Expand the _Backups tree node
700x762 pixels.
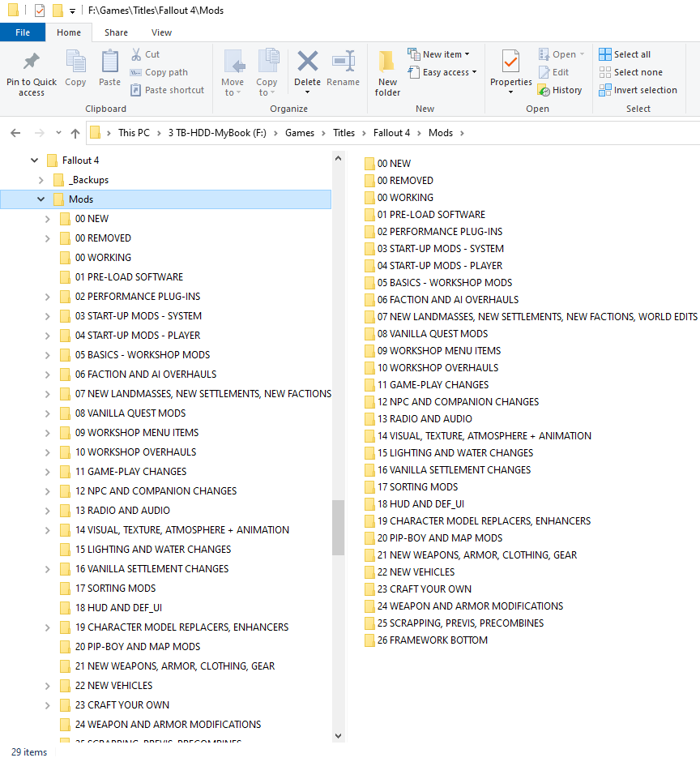pyautogui.click(x=41, y=180)
